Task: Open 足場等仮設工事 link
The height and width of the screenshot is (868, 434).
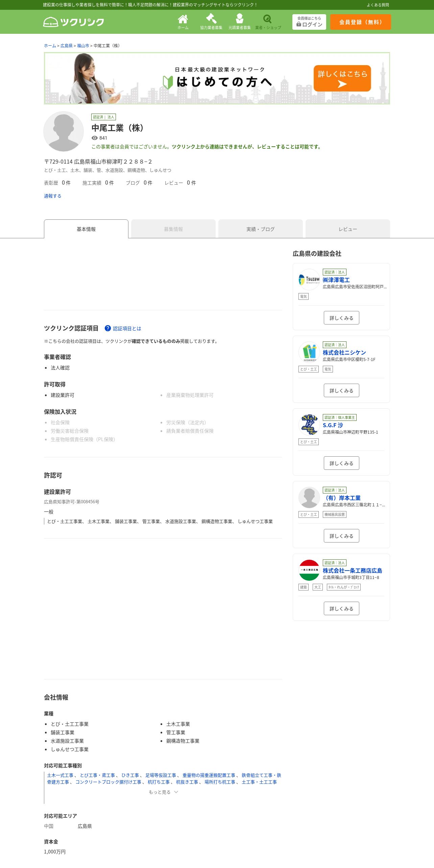Action: pos(161,775)
